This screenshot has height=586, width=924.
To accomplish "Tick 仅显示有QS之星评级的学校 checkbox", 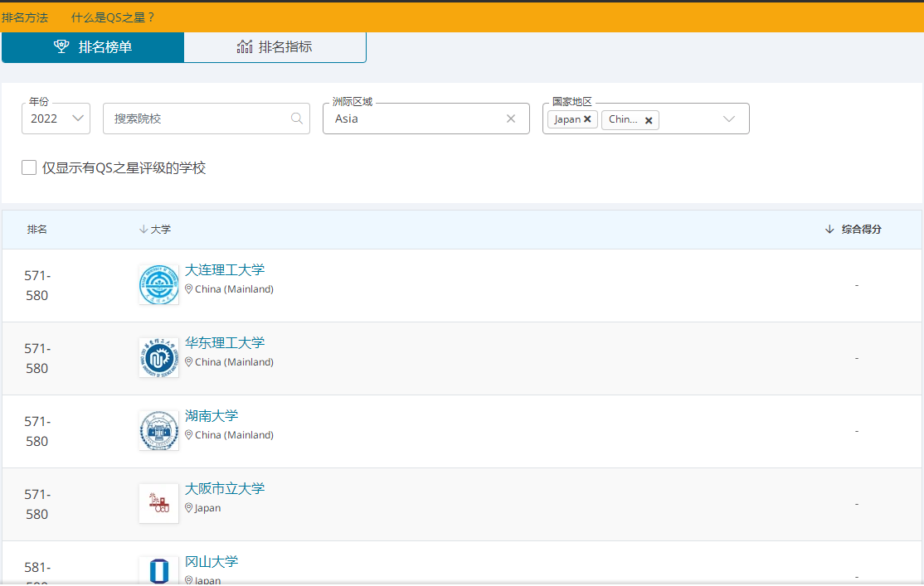I will point(29,167).
